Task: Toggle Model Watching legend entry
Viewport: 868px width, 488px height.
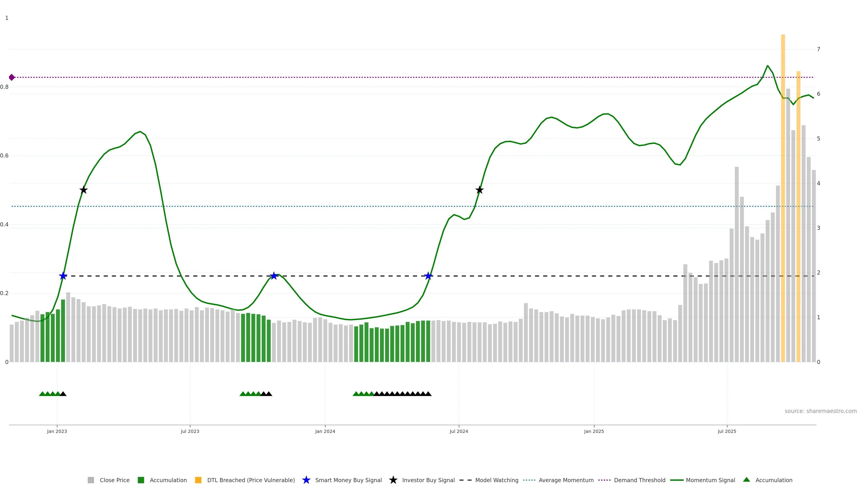Action: [x=496, y=480]
